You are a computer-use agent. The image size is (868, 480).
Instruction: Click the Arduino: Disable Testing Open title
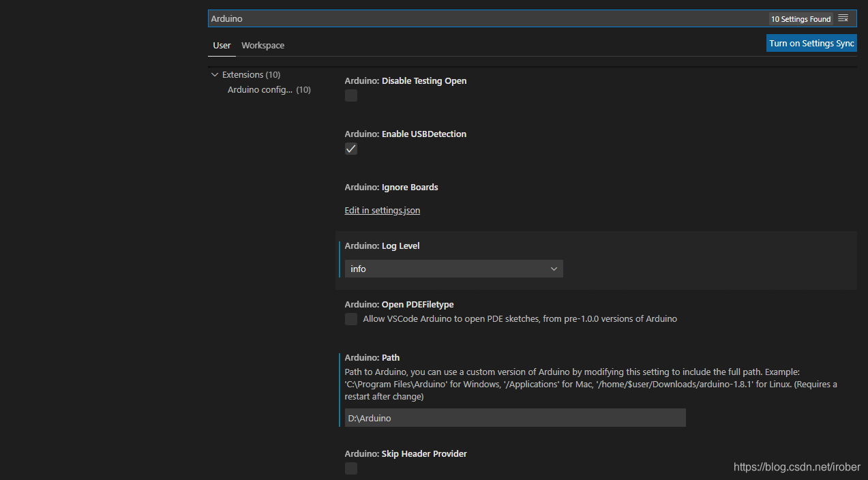406,80
